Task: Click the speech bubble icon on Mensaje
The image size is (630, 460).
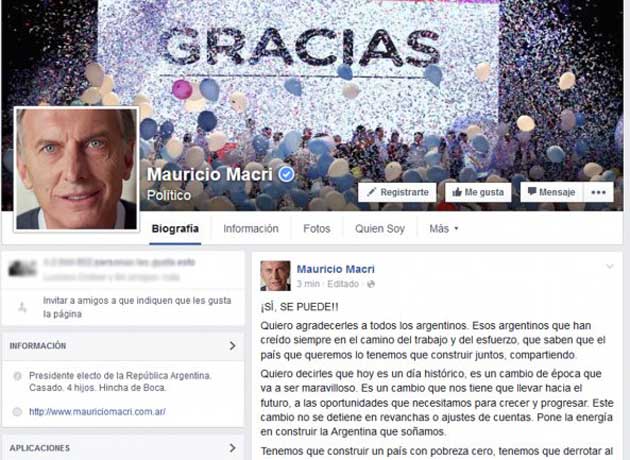Action: (532, 191)
